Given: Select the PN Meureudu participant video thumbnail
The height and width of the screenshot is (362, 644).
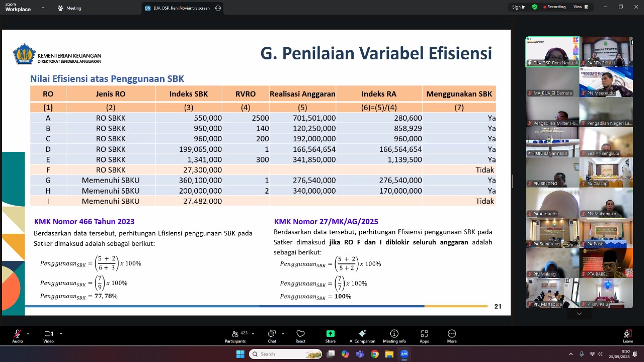Looking at the screenshot, I should [606, 81].
